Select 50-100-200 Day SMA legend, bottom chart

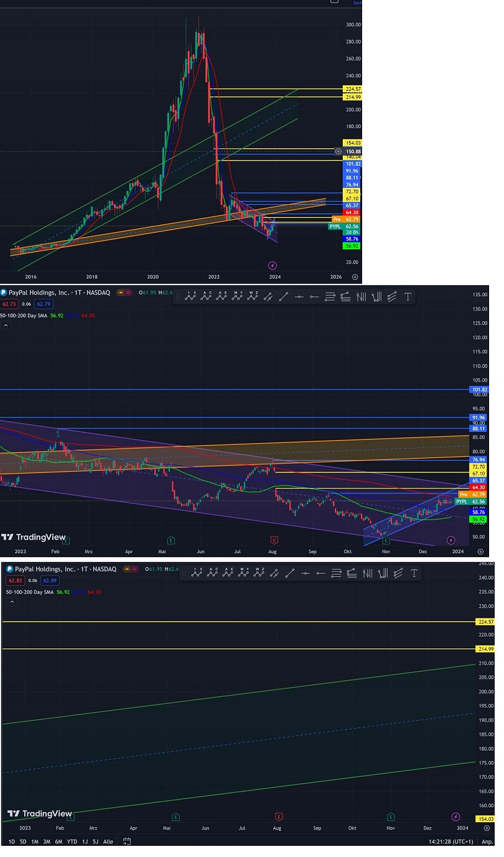(x=31, y=592)
